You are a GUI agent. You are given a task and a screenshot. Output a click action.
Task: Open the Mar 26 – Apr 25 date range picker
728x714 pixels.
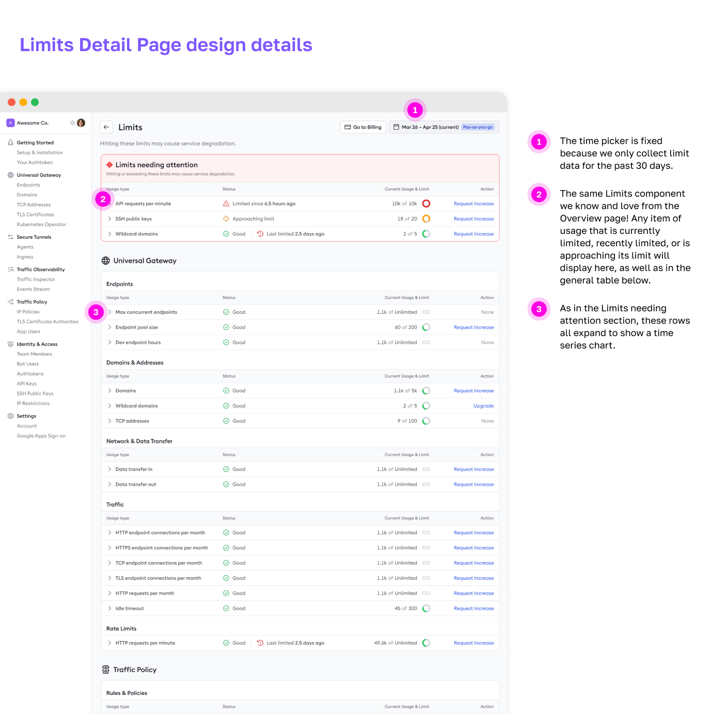pyautogui.click(x=444, y=127)
